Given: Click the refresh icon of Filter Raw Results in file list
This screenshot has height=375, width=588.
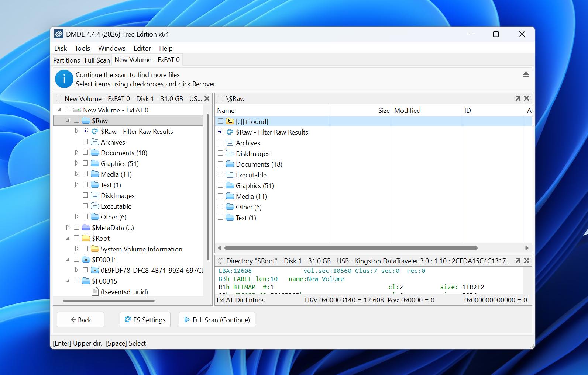Looking at the screenshot, I should (230, 132).
